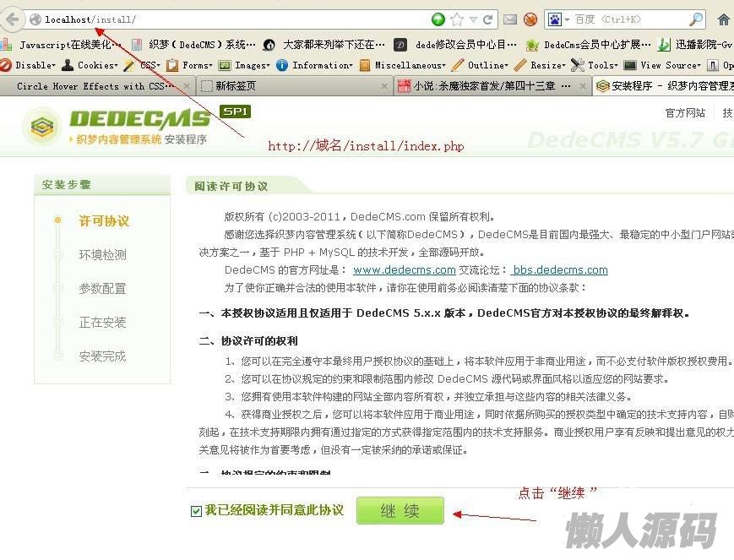Click the 安装步骤 panel heading
This screenshot has width=734, height=560.
click(66, 184)
